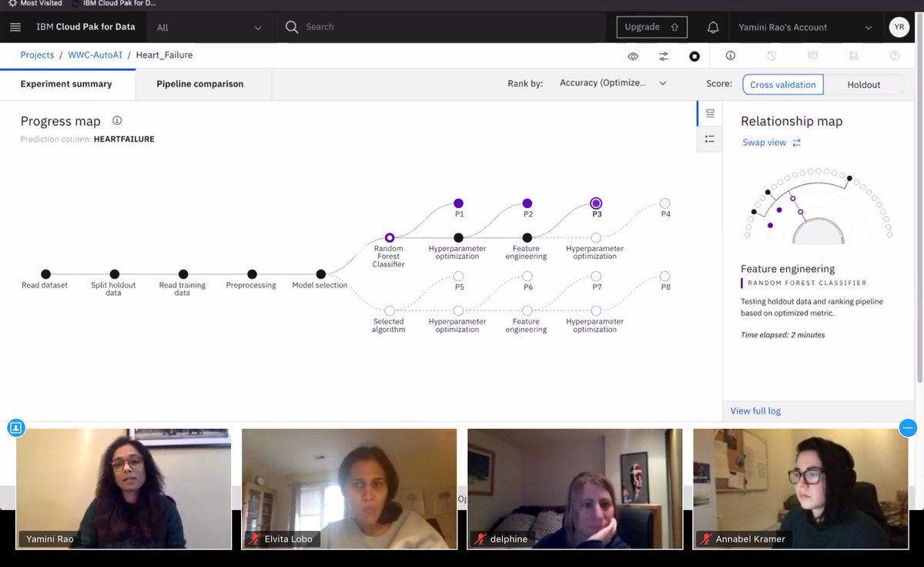This screenshot has height=567, width=924.
Task: Switch to the tree list view icon
Action: pyautogui.click(x=710, y=139)
